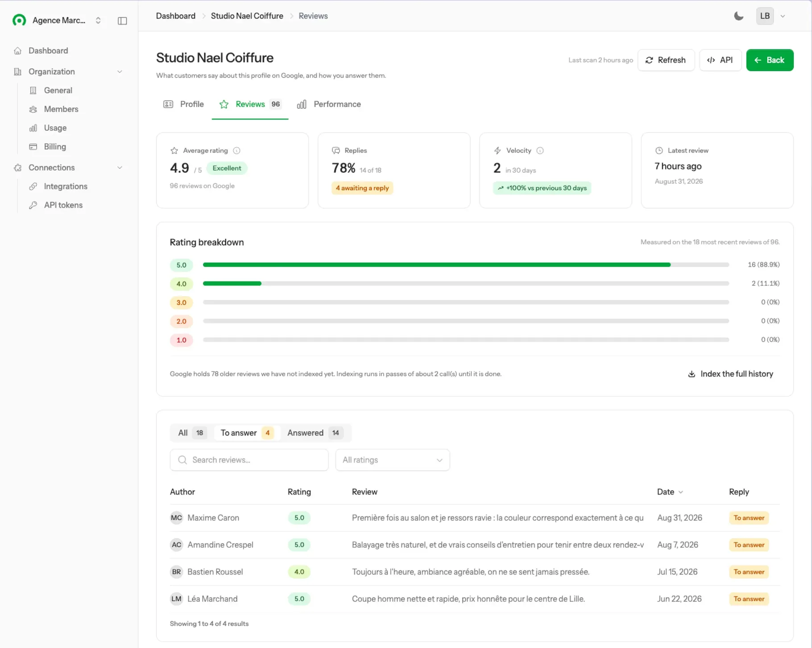Screen dimensions: 812x648
Task: Click the 4 awaiting a reply badge
Action: point(362,188)
